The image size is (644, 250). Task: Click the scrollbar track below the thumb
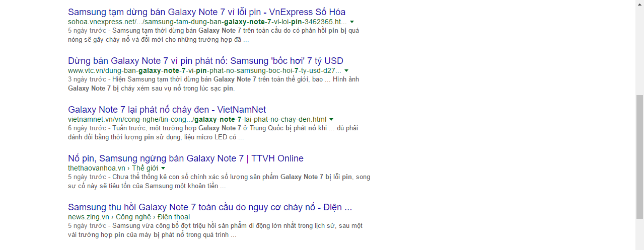pyautogui.click(x=639, y=234)
